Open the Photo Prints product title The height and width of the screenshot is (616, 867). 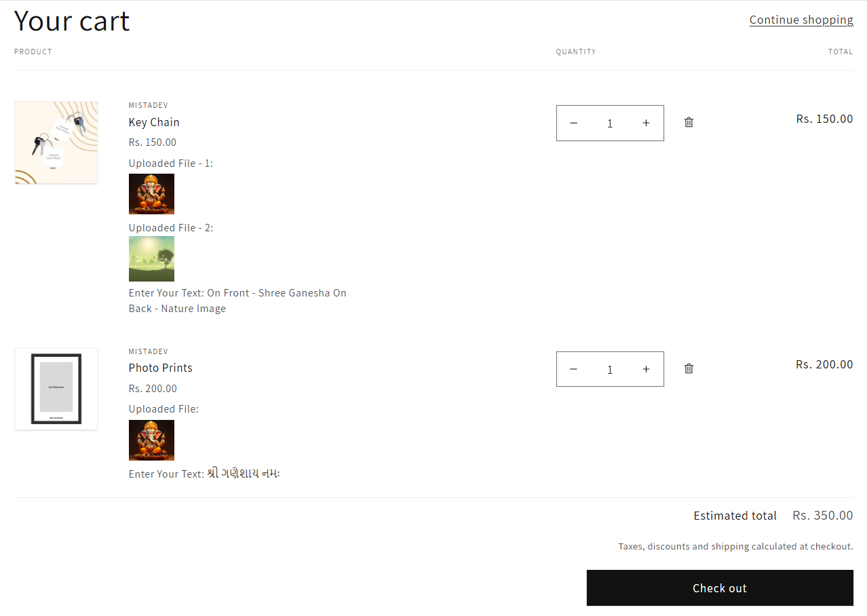tap(161, 368)
